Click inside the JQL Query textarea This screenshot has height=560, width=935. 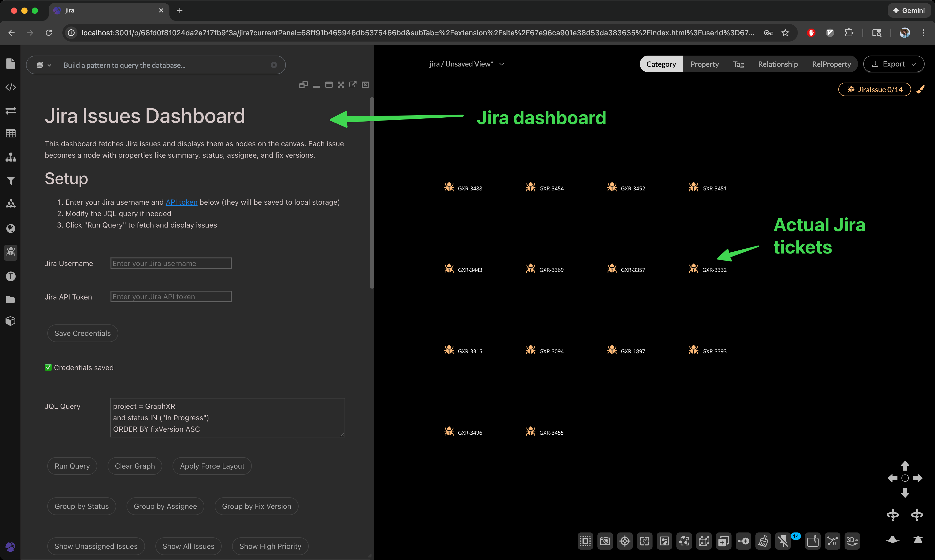coord(228,418)
